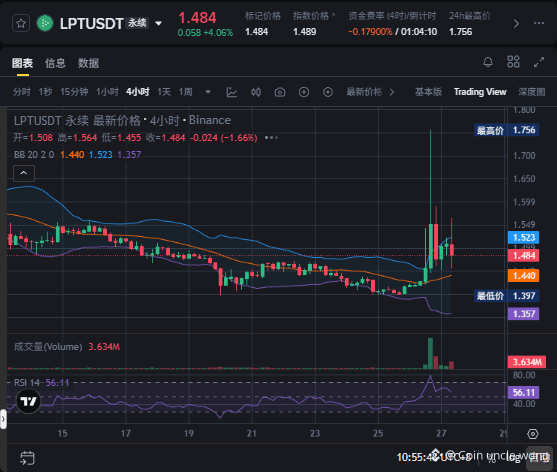
Task: Show more ticker stats with right chevron
Action: 516,24
